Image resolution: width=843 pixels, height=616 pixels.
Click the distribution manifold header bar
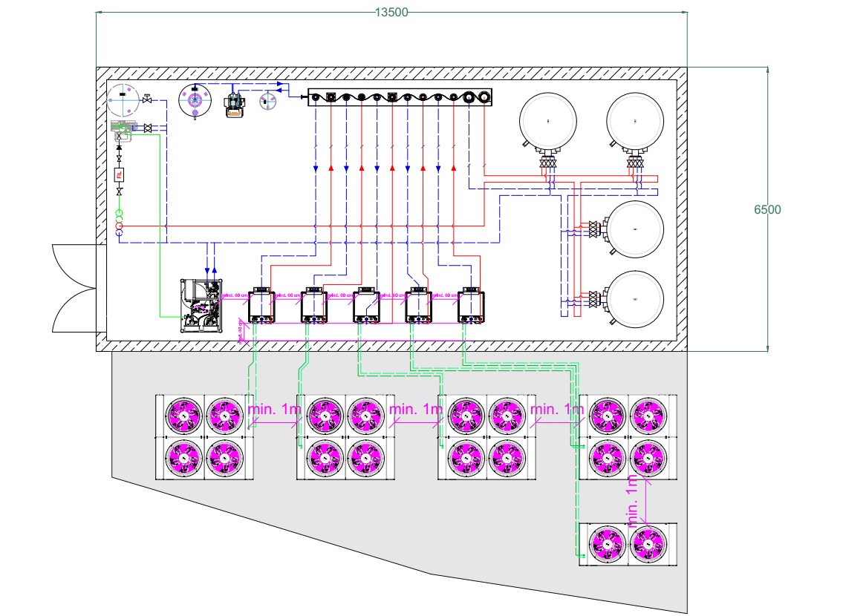pyautogui.click(x=400, y=96)
